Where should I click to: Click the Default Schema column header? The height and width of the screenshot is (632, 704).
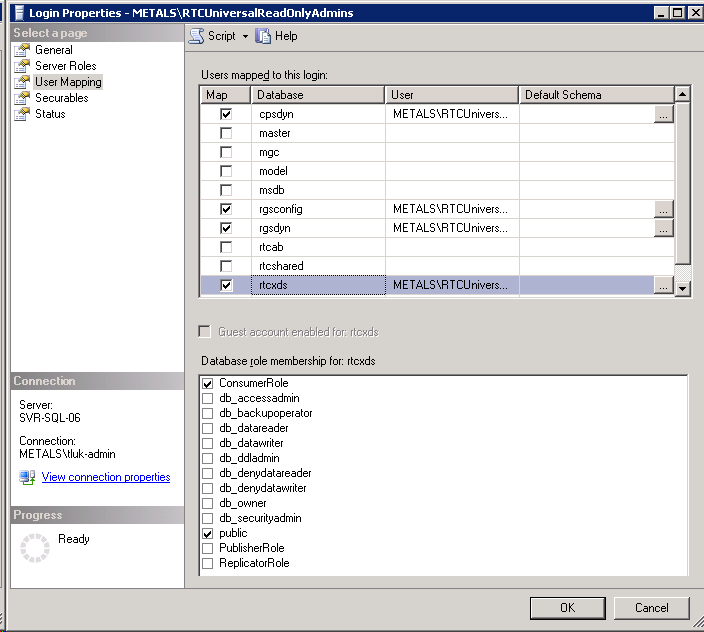(x=596, y=95)
